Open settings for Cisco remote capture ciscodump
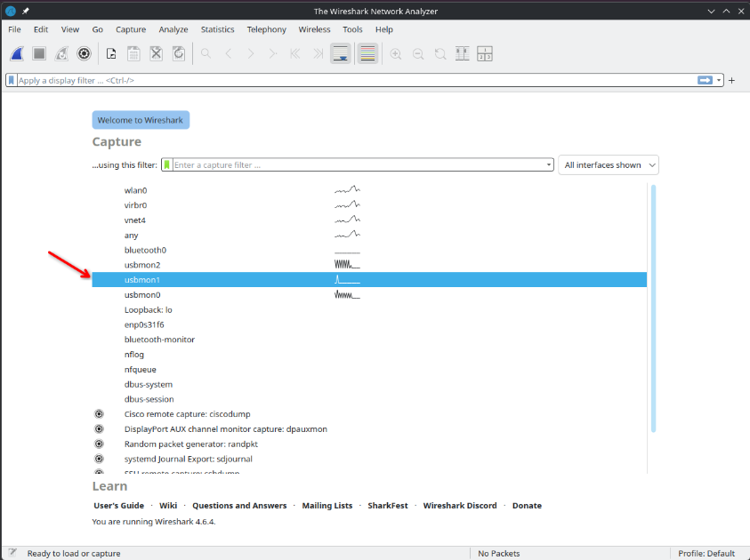 coord(99,414)
